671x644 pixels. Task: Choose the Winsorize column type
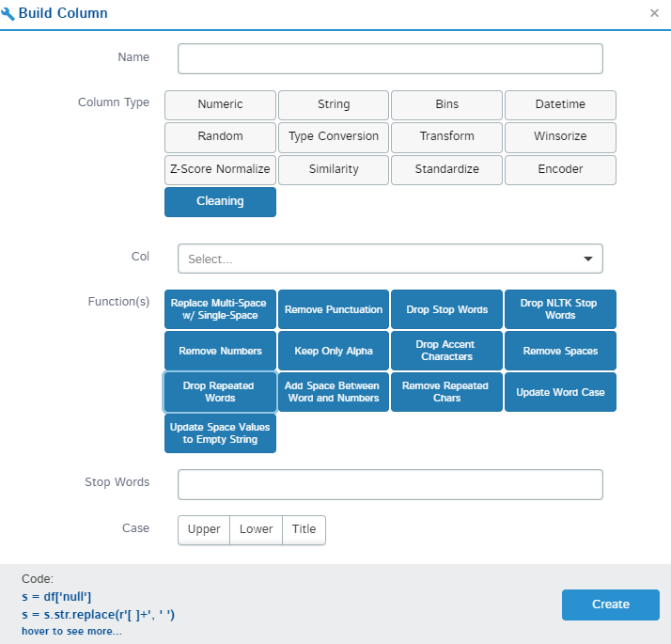click(560, 137)
